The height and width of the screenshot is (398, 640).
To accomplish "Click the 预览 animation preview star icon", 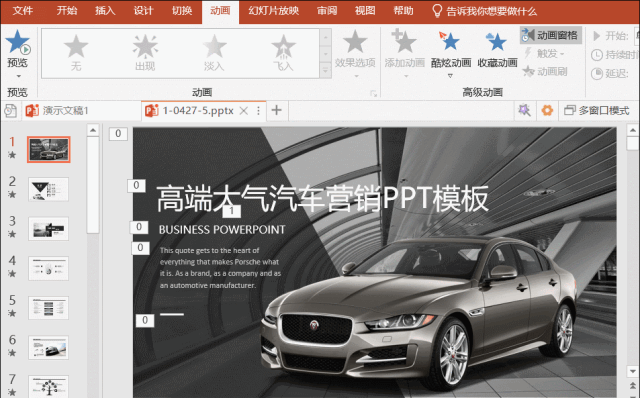I will [x=18, y=42].
